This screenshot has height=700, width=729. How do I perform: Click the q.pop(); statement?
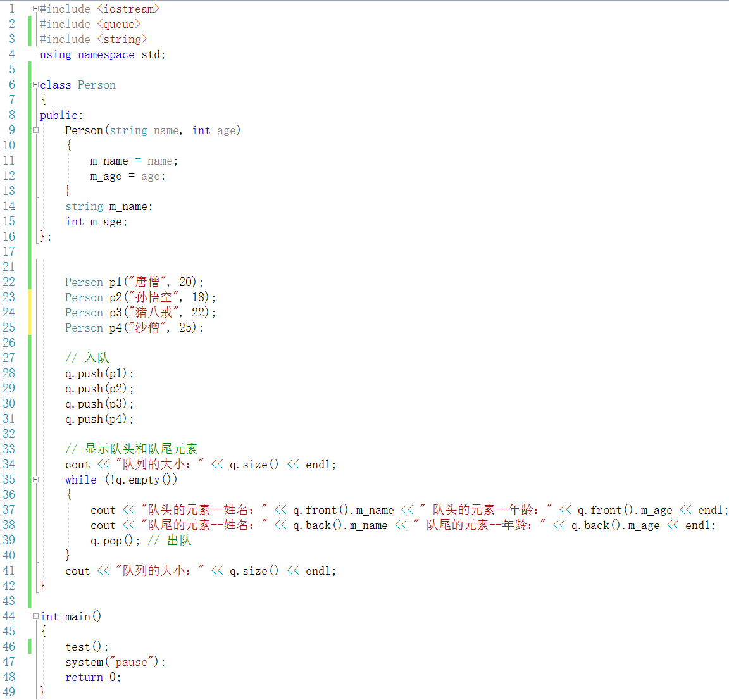pos(115,541)
